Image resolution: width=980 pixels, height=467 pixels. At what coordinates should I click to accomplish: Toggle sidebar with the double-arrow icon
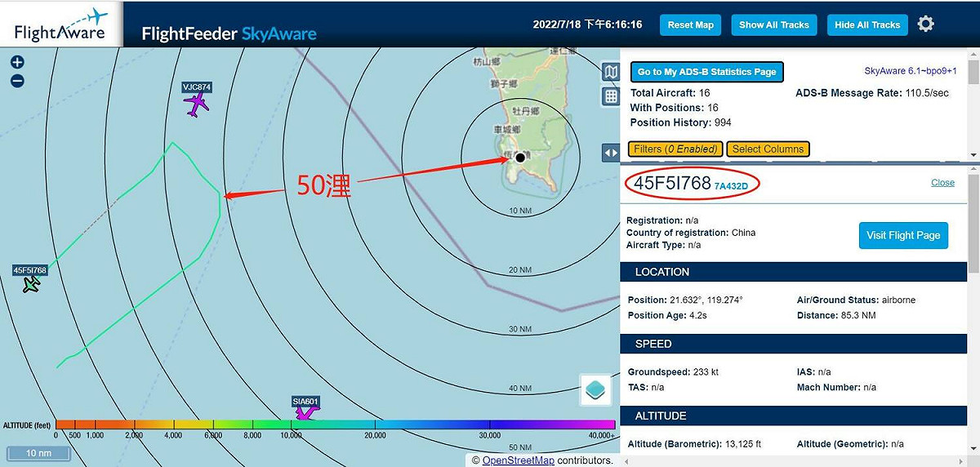(611, 153)
